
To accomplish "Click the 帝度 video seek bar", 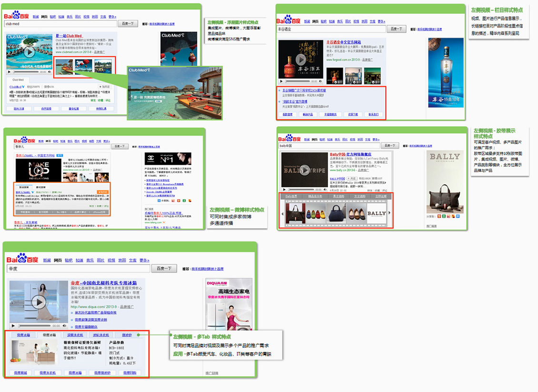I will [34, 326].
